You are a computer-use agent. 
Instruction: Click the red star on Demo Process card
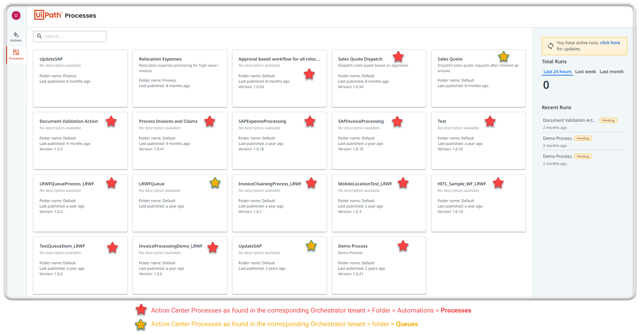(x=403, y=245)
